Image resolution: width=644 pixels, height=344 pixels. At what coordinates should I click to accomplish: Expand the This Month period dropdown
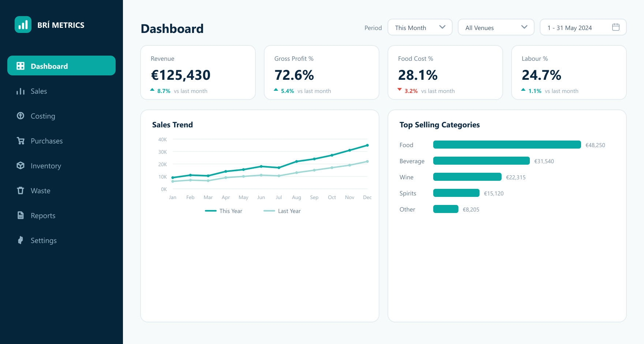tap(420, 27)
